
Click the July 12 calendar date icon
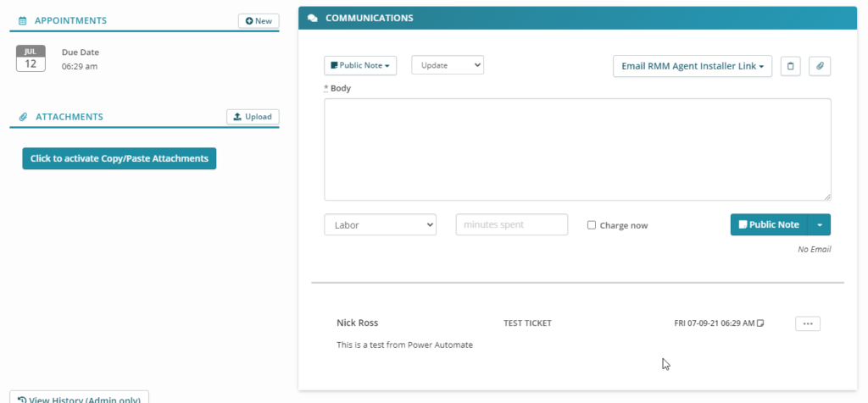coord(31,59)
